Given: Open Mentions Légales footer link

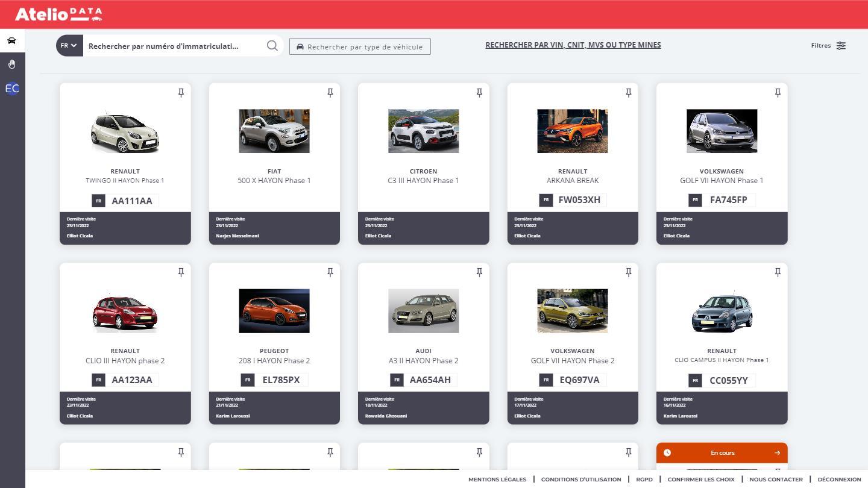Looking at the screenshot, I should (497, 480).
